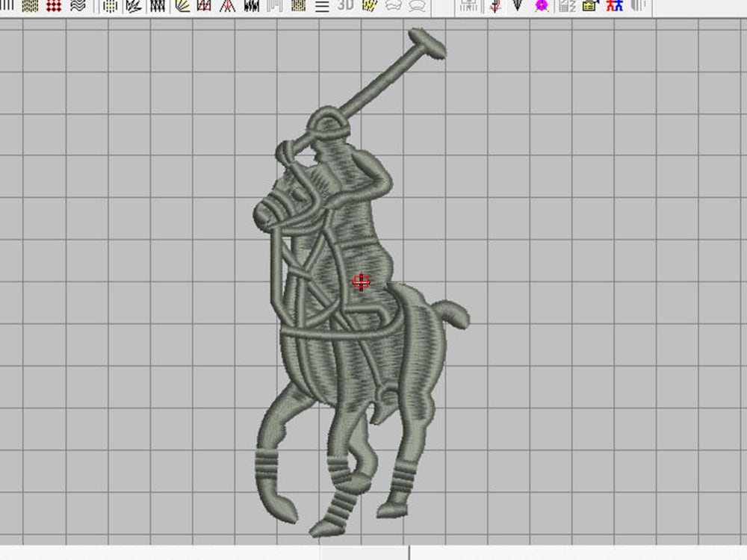Select the red cross-stitch fill icon
Image resolution: width=747 pixels, height=560 pixels.
point(54,7)
